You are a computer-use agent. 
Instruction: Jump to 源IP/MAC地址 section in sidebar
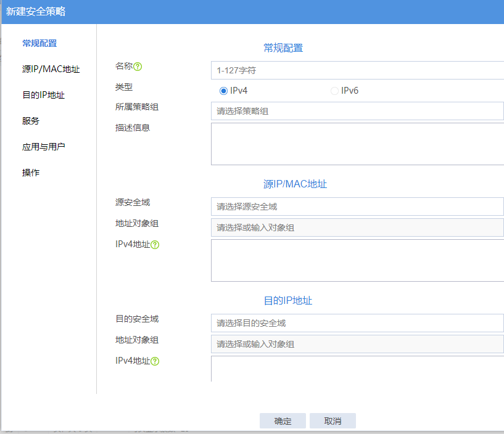click(x=51, y=69)
